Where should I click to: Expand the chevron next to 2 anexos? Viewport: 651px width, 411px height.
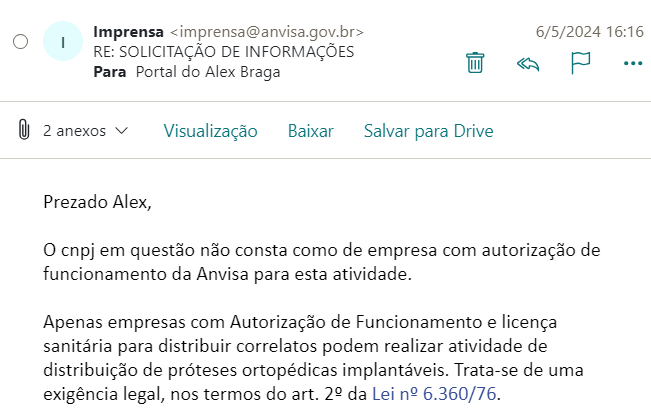(122, 130)
